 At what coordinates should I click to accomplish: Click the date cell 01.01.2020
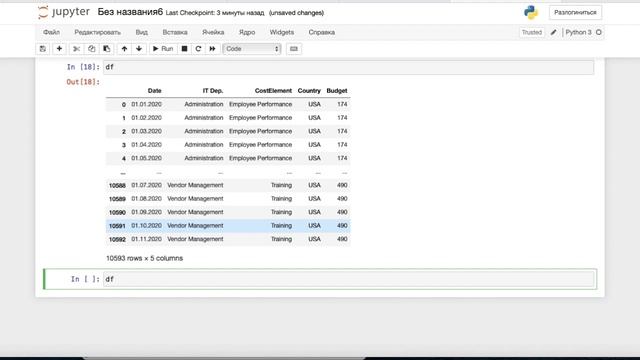(147, 104)
